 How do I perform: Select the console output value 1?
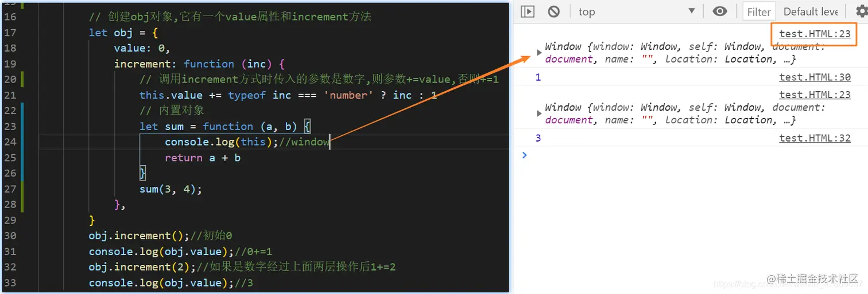click(x=538, y=77)
